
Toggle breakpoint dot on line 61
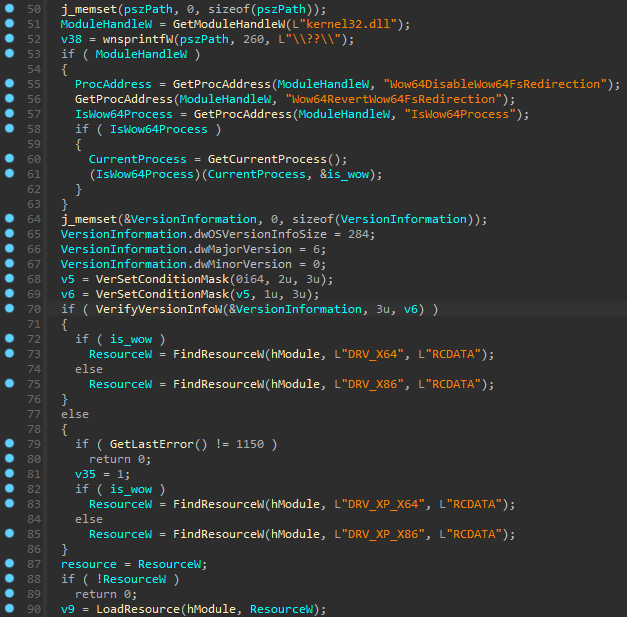click(9, 173)
